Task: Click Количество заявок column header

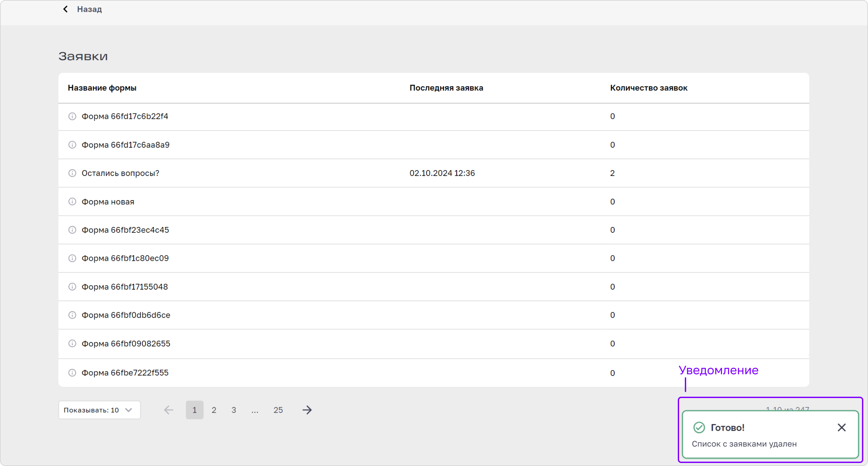Action: 649,88
